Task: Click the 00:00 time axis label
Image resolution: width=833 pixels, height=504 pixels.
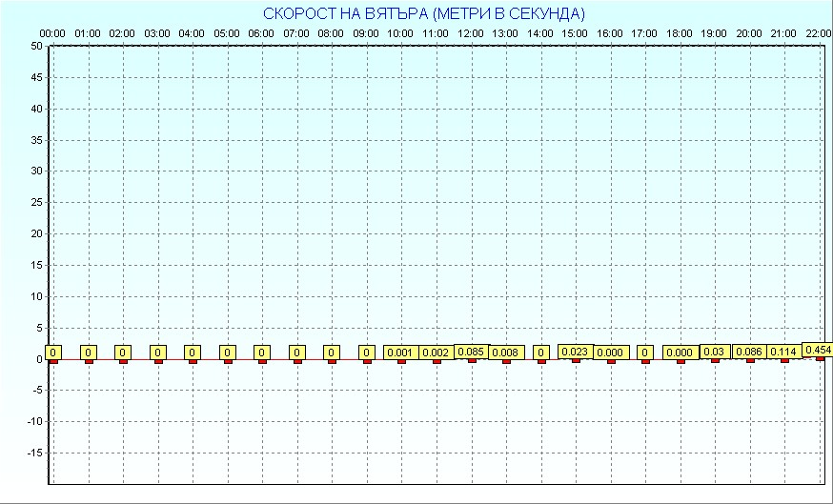Action: coord(53,33)
